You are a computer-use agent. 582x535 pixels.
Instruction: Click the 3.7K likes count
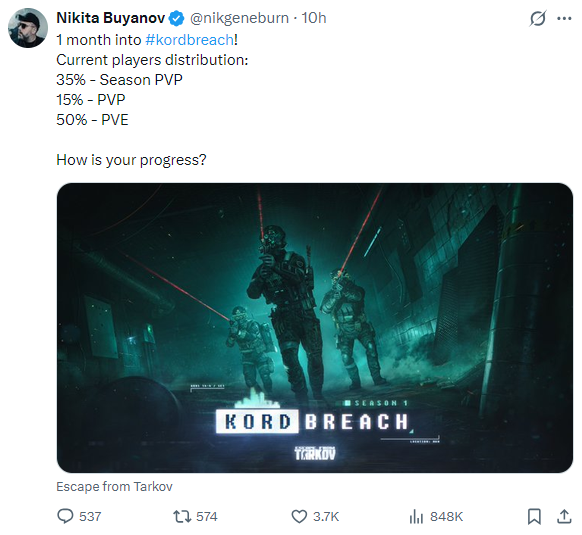tap(326, 516)
